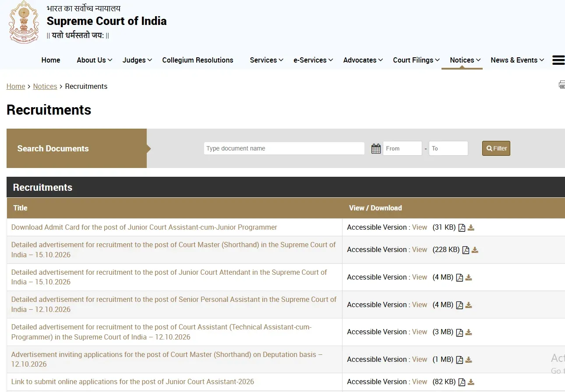
Task: View accessible version of Court Master 15.10.2026
Action: 420,249
